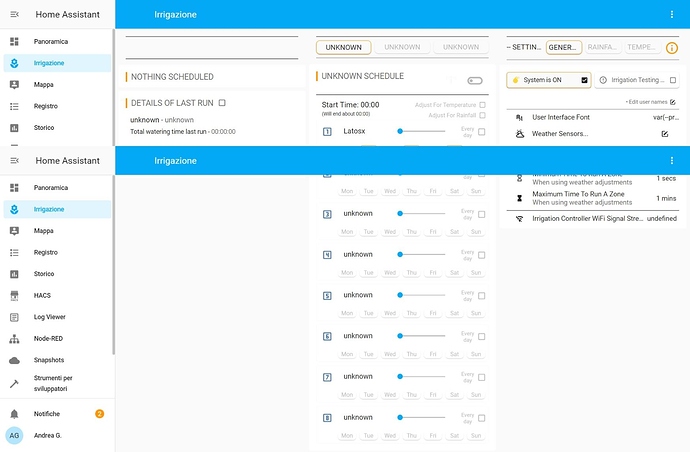Viewport: 690px width, 452px height.
Task: Click the WiFi signal strength icon
Action: coord(519,219)
